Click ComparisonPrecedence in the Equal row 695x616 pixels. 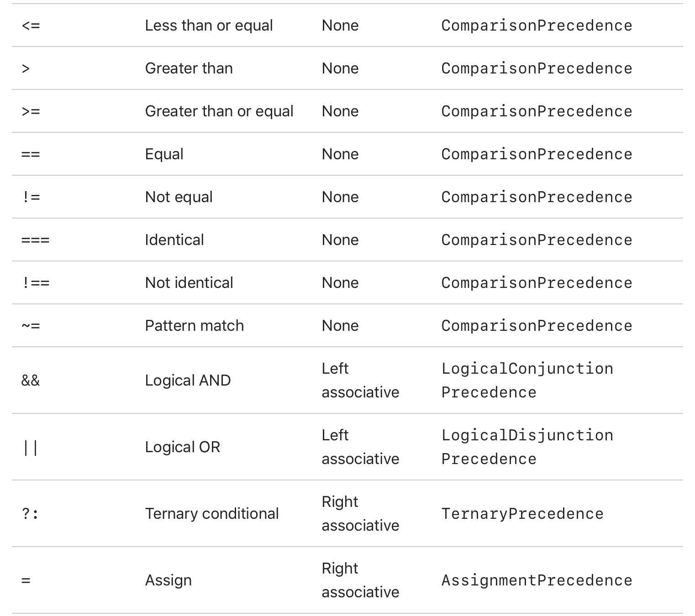(537, 154)
